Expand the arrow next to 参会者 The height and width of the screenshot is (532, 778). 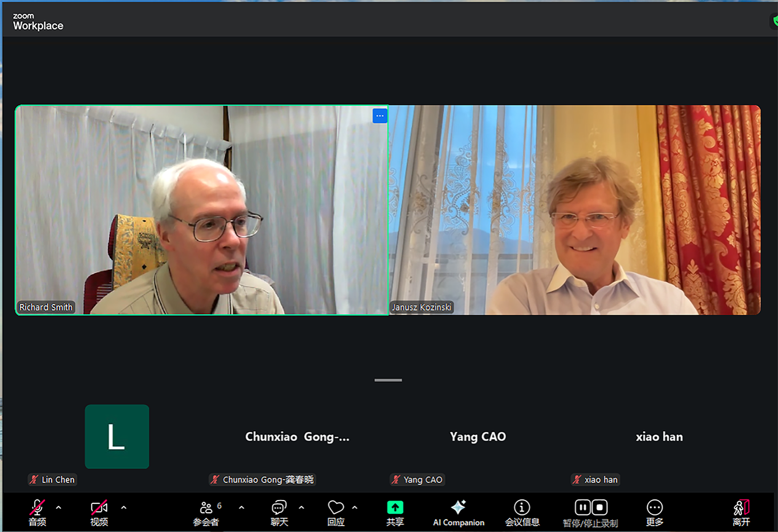point(241,508)
